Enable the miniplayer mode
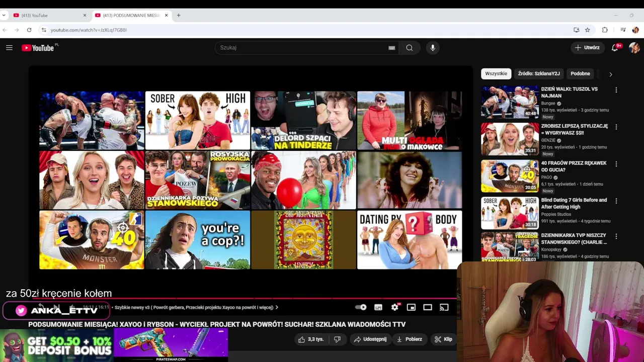The image size is (644, 362). click(411, 307)
